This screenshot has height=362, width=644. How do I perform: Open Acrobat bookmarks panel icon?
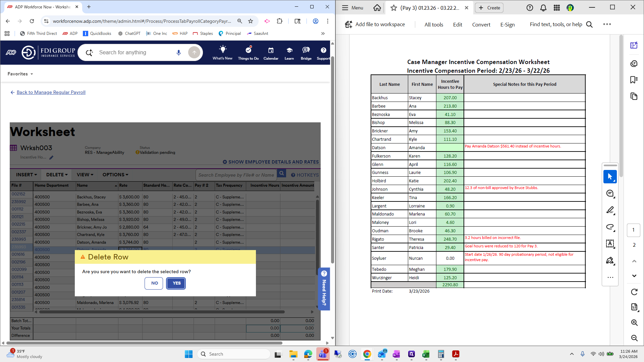pyautogui.click(x=634, y=80)
